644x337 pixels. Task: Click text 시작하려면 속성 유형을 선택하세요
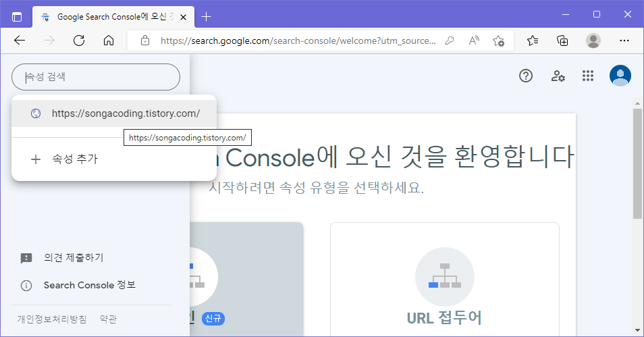(x=316, y=188)
